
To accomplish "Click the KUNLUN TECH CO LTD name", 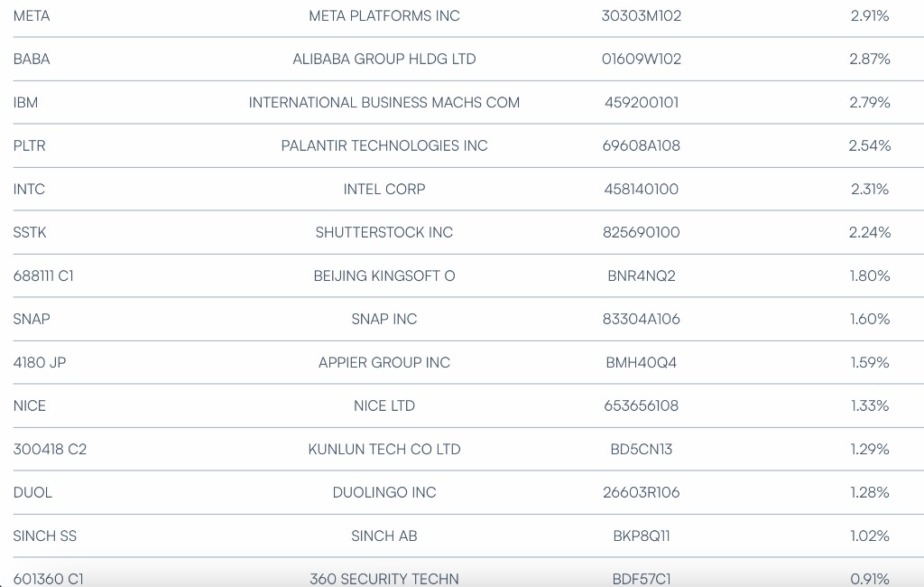I will click(383, 450).
